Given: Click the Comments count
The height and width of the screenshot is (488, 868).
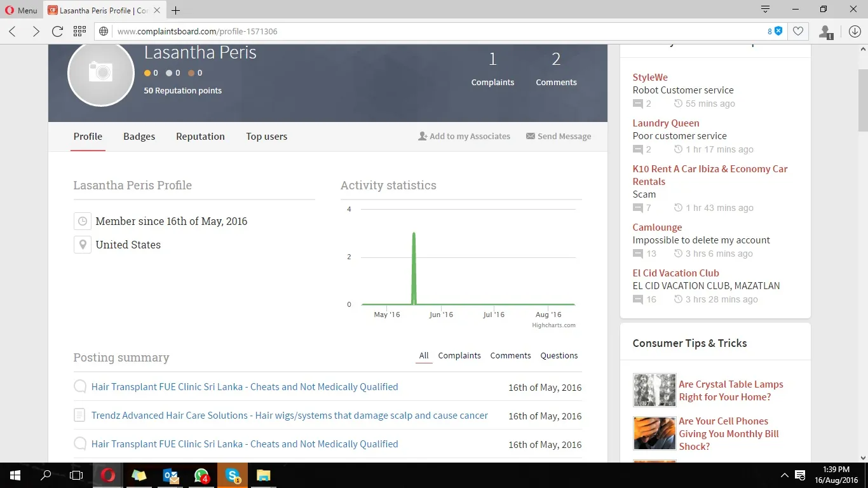Looking at the screenshot, I should (556, 69).
